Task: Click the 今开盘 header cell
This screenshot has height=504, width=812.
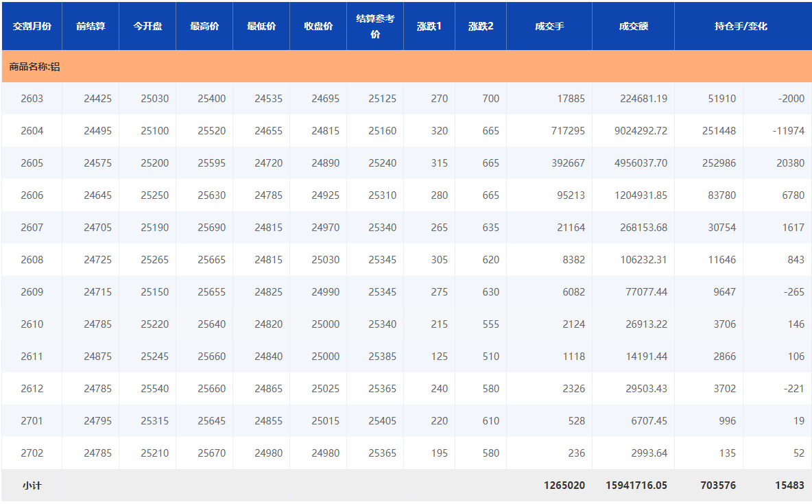Action: tap(147, 26)
